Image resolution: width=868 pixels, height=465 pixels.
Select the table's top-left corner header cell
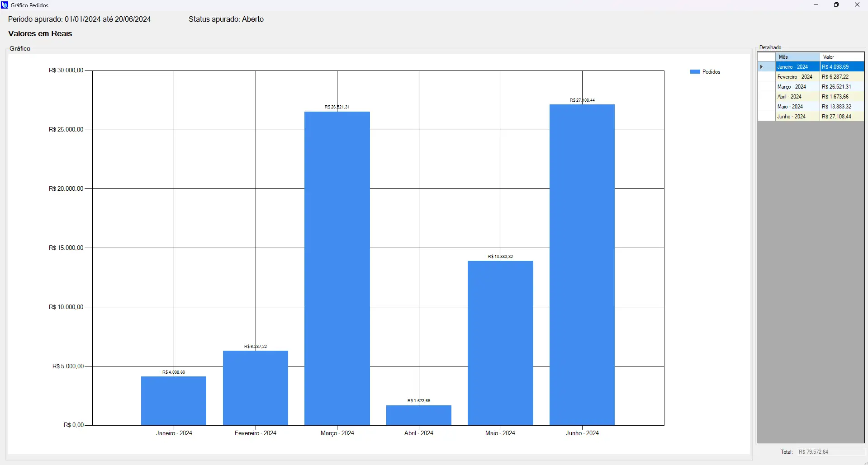(766, 57)
